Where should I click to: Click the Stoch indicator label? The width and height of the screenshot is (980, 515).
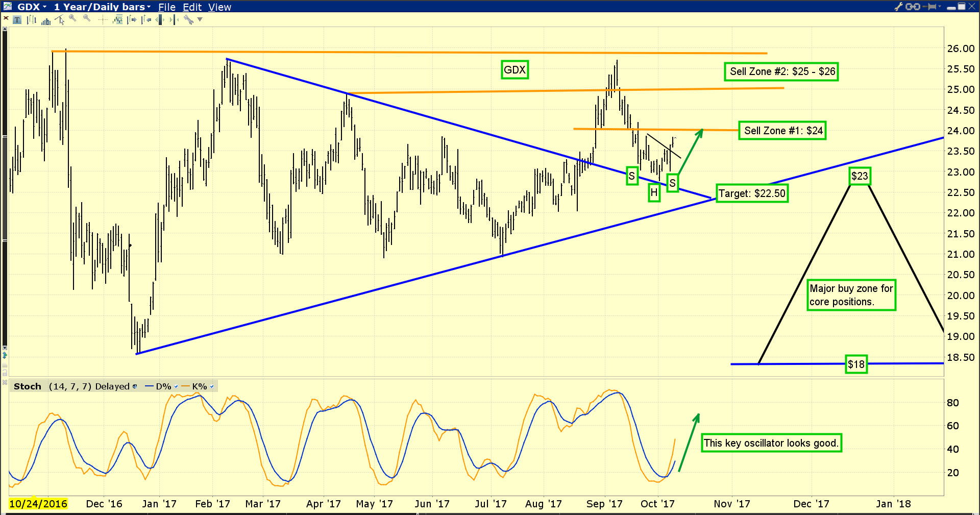pos(28,386)
